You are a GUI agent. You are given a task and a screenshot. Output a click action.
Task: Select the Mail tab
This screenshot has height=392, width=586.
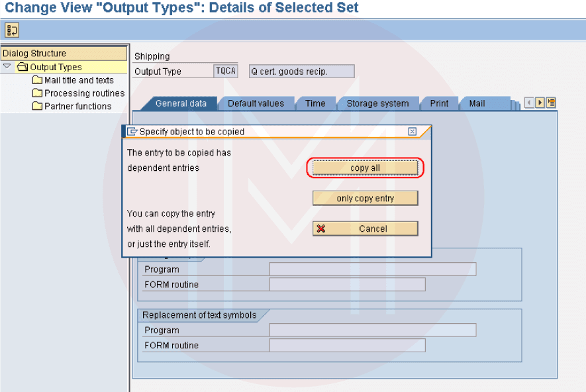point(477,103)
